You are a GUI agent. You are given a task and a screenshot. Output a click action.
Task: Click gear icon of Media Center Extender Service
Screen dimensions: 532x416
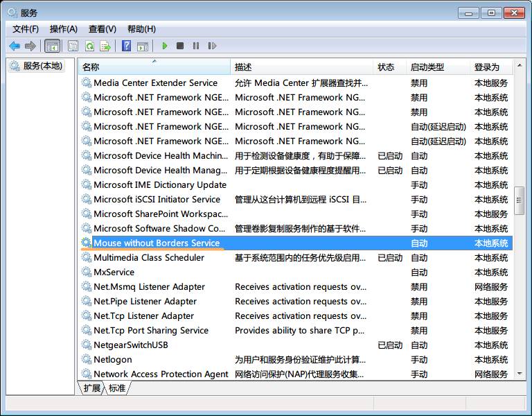click(x=87, y=83)
